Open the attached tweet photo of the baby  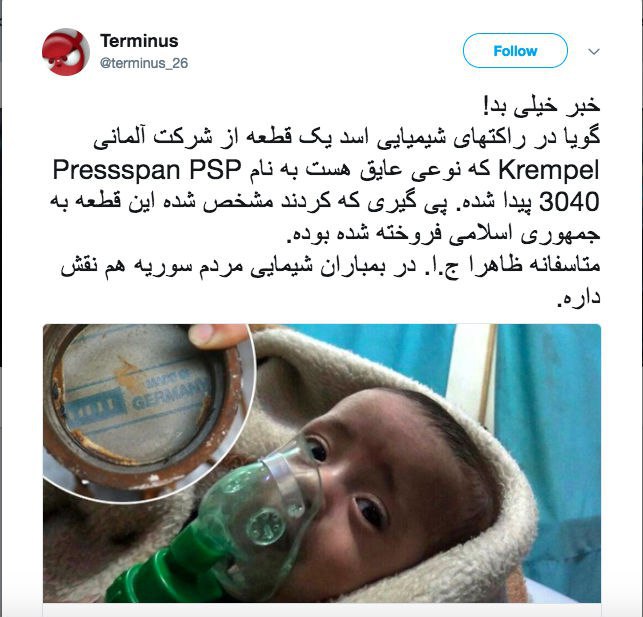[x=322, y=463]
